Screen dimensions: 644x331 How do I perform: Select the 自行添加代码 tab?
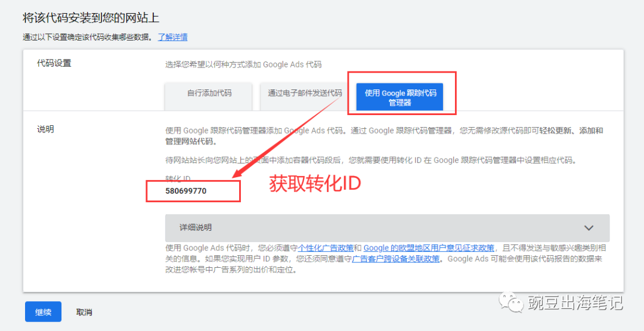[x=209, y=97]
